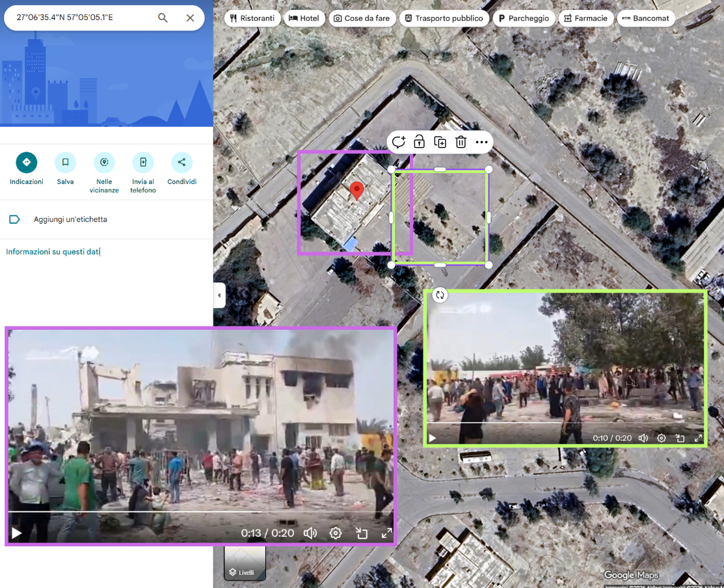Mute the purple-framed video
The image size is (724, 588).
310,533
